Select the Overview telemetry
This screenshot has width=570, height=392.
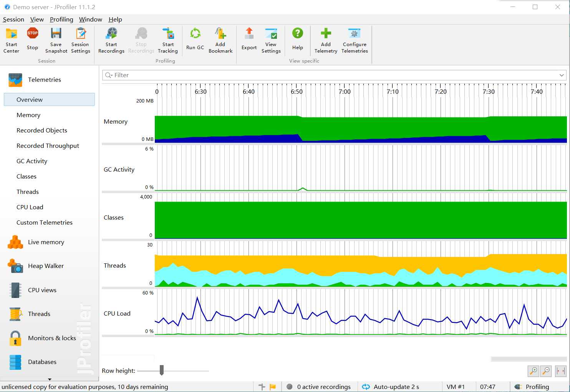(49, 99)
